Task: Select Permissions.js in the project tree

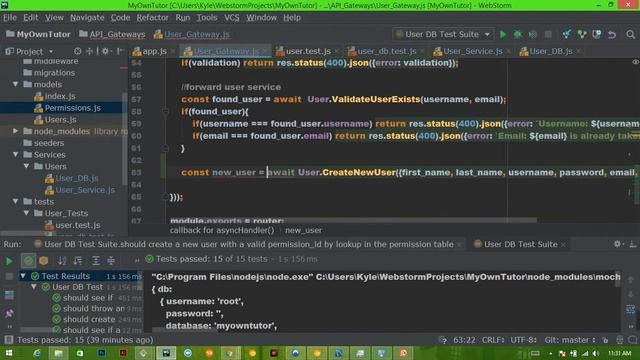Action: (x=73, y=108)
